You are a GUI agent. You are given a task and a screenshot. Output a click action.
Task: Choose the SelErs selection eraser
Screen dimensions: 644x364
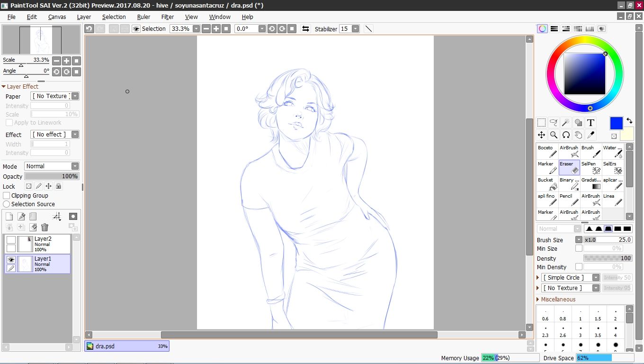[x=612, y=168]
